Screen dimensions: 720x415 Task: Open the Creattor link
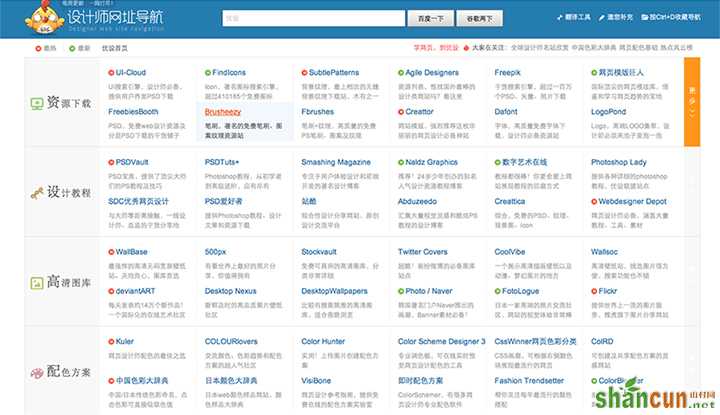coord(419,112)
